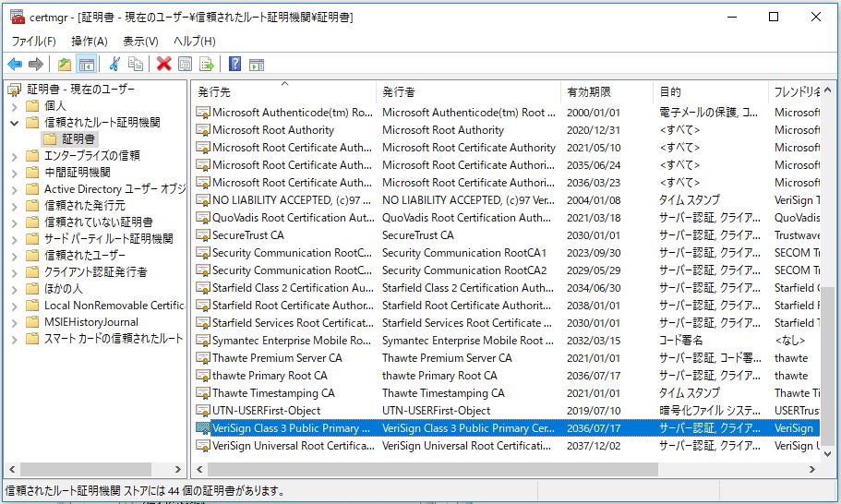Sort by 有効期限 column header
Viewport: 841px width, 504px height.
[607, 91]
